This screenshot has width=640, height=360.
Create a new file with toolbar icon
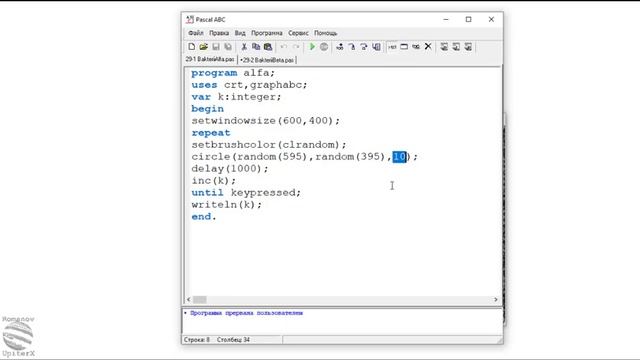tap(191, 47)
